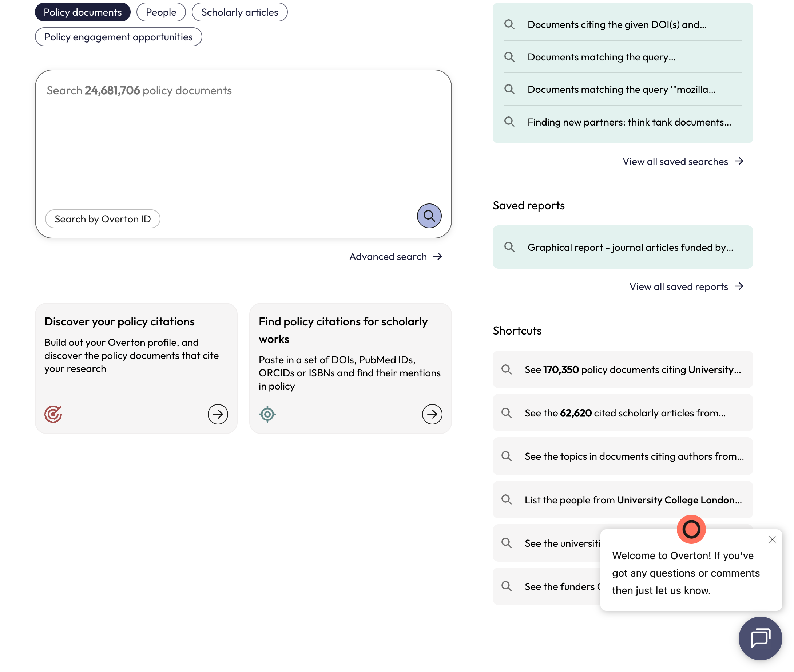Click magnifier icon beside List the people shortcut
The width and height of the screenshot is (794, 672).
506,499
